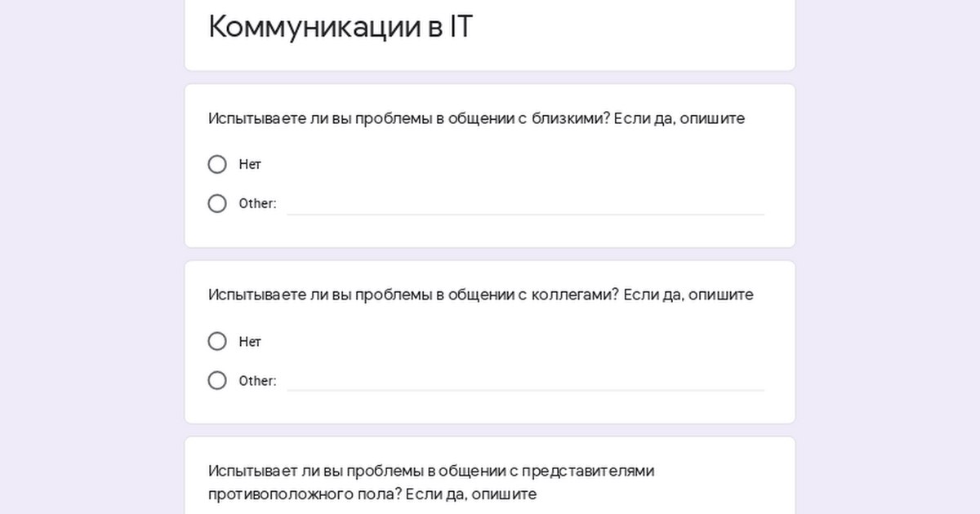Click the "Other:" label text under близкими question

[257, 204]
